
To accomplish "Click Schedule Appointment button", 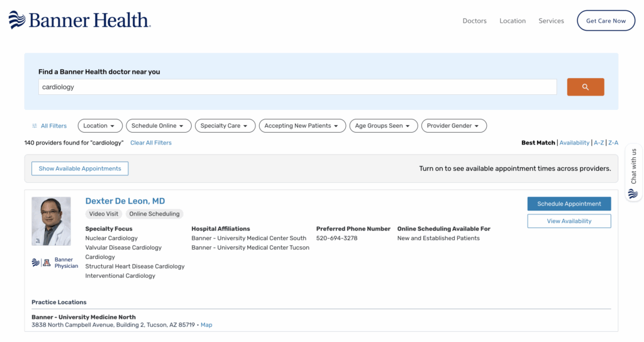I will [x=569, y=204].
